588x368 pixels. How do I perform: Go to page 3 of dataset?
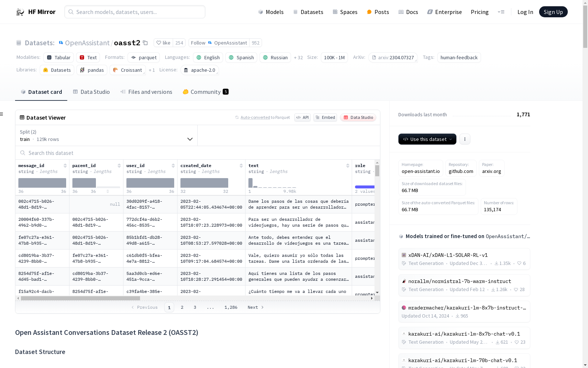click(x=195, y=307)
